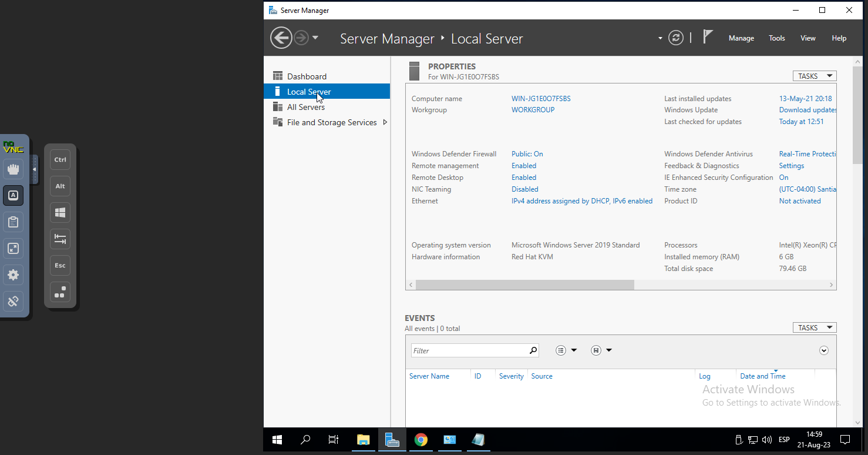Click the noVNC disconnect icon
Viewport: 868px width, 455px height.
coord(13,302)
